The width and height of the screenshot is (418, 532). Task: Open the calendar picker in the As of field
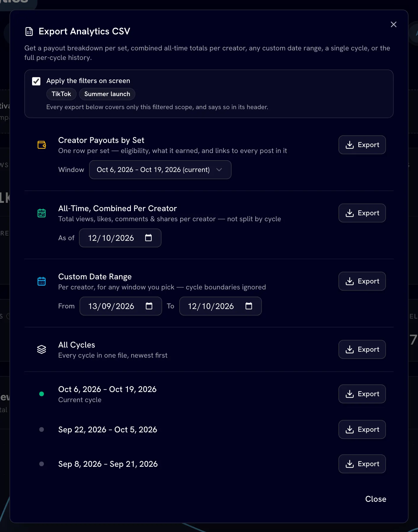pos(148,238)
